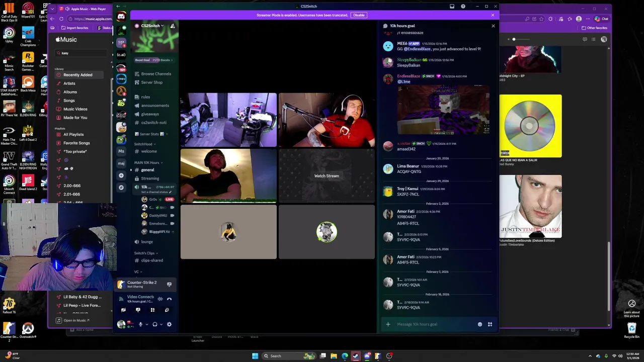Toggle noise suppression waveform icon
Image resolution: width=644 pixels, height=362 pixels.
(160, 299)
